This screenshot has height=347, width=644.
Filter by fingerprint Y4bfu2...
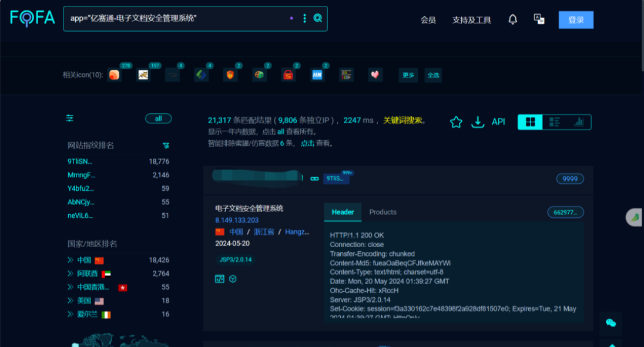pos(80,188)
